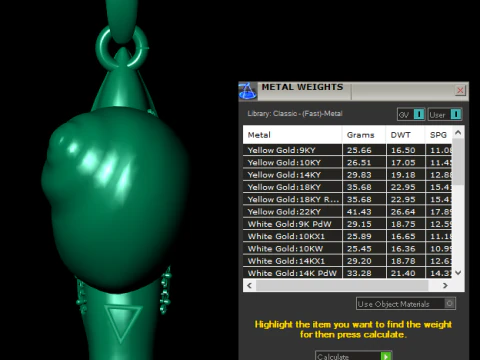Click the Calculate button
This screenshot has width=480, height=360.
(x=353, y=356)
